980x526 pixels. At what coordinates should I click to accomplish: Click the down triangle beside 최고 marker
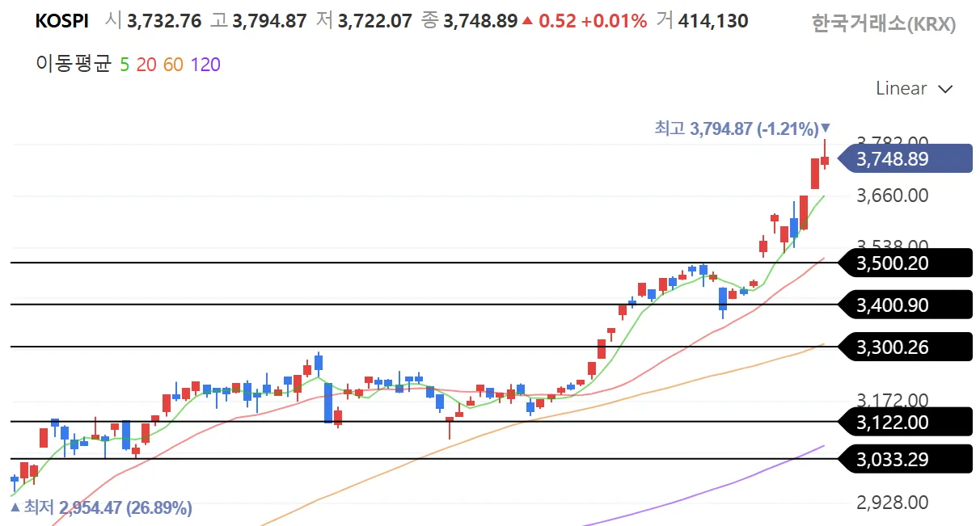pos(826,128)
